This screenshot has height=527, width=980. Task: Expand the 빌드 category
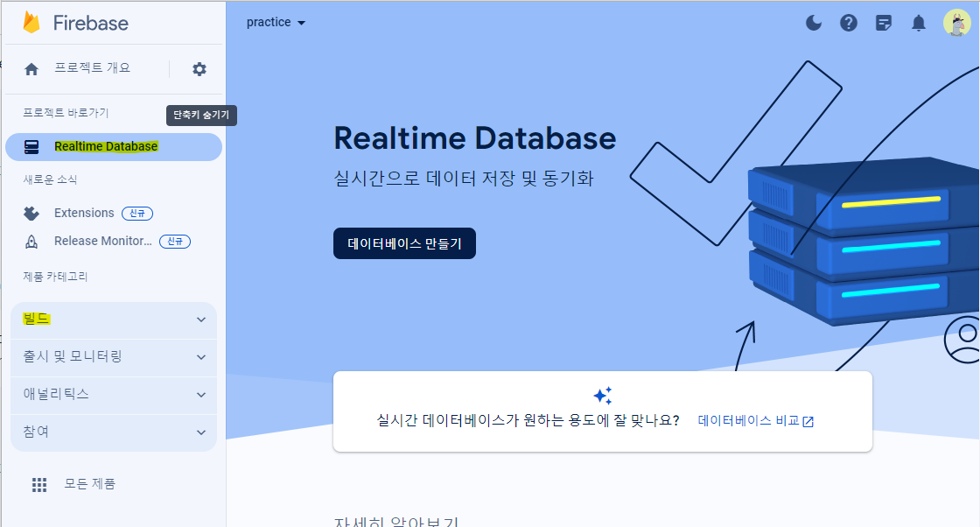(114, 320)
